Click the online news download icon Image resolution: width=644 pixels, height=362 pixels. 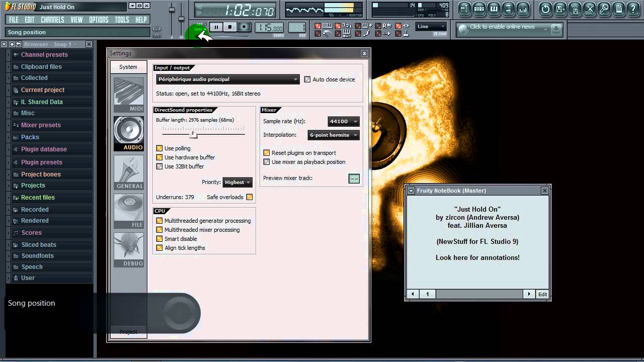[556, 30]
